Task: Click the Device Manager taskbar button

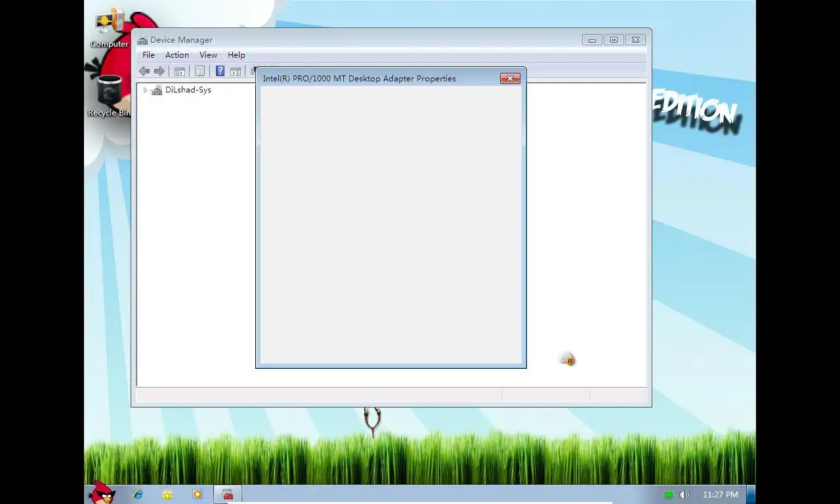Action: tap(228, 495)
